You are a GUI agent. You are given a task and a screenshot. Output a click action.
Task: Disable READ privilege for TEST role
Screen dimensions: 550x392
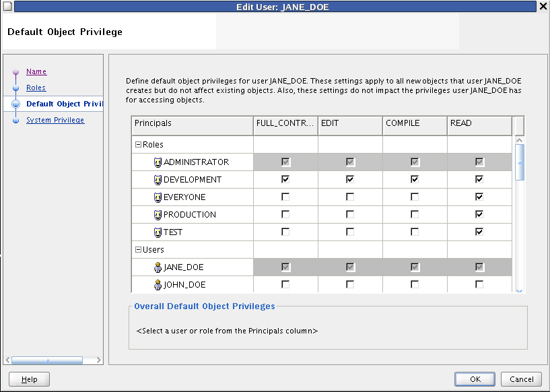[x=479, y=232]
